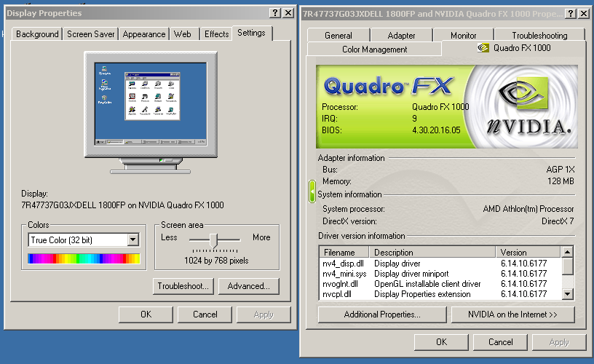Click the NVIDIA logo in the Quadro FX banner
Image resolution: width=594 pixels, height=364 pixels.
[528, 106]
